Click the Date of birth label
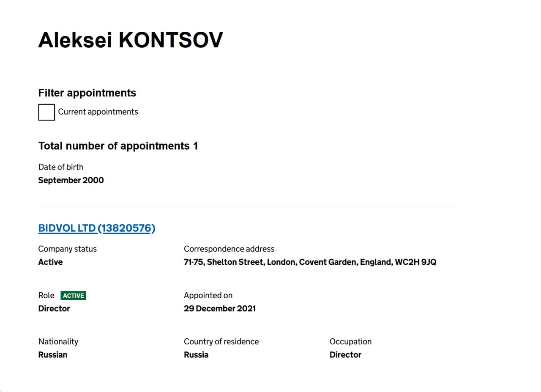The width and height of the screenshot is (541, 392). 61,167
